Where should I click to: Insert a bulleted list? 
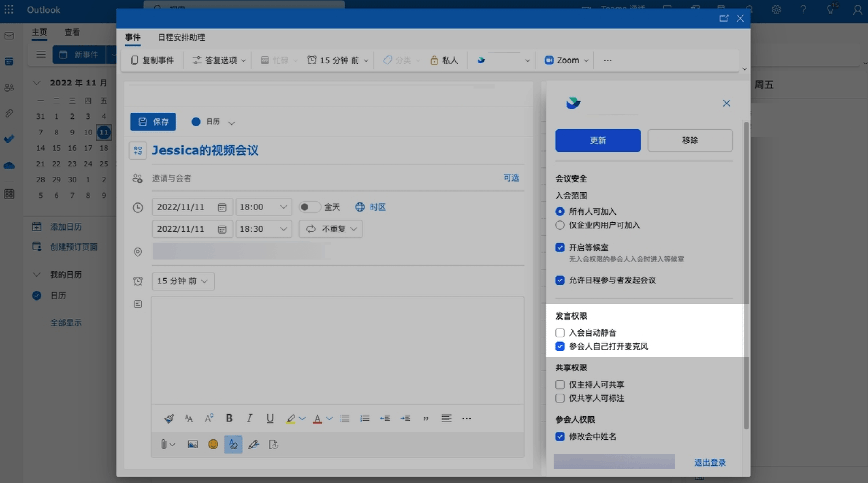[344, 419]
